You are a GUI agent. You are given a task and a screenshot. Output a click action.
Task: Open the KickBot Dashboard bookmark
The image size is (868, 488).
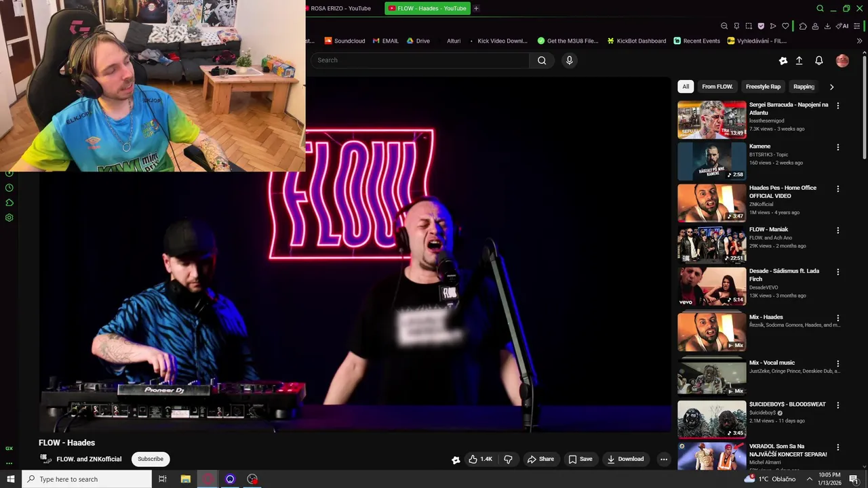tap(636, 41)
